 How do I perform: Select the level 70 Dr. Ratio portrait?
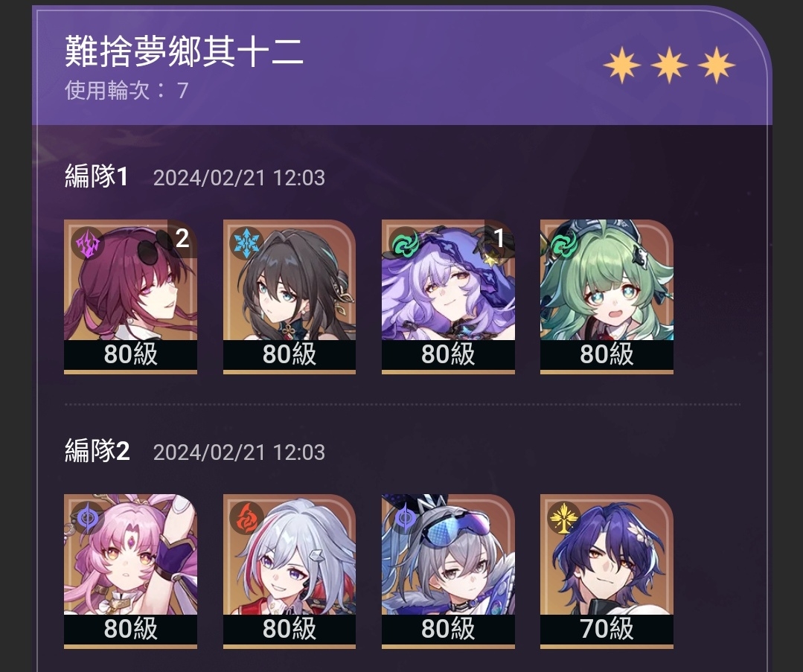607,571
